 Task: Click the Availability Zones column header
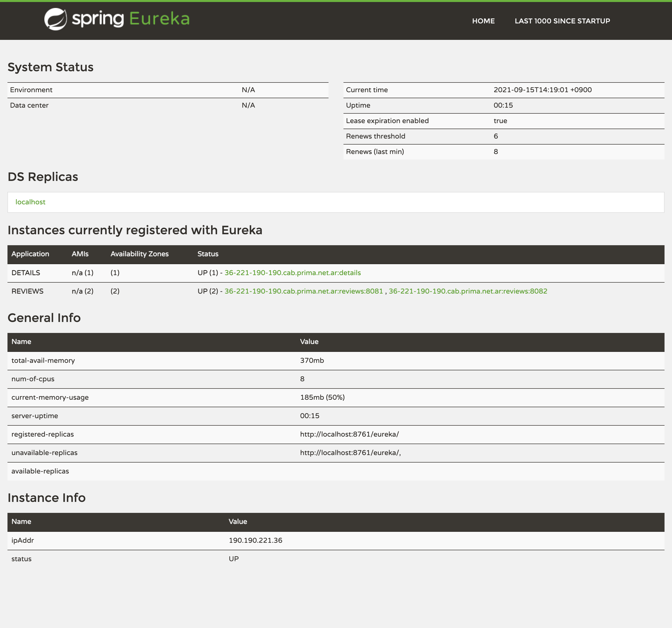[x=139, y=254]
